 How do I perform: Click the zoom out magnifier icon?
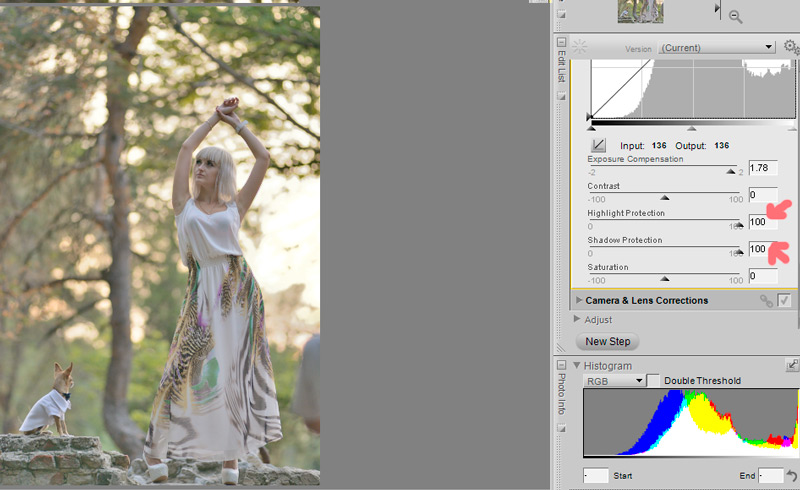(735, 17)
